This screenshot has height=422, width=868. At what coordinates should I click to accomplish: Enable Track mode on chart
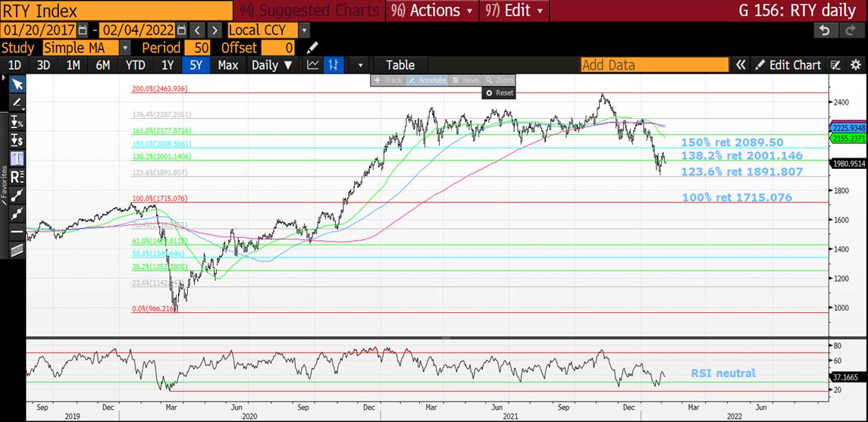388,80
